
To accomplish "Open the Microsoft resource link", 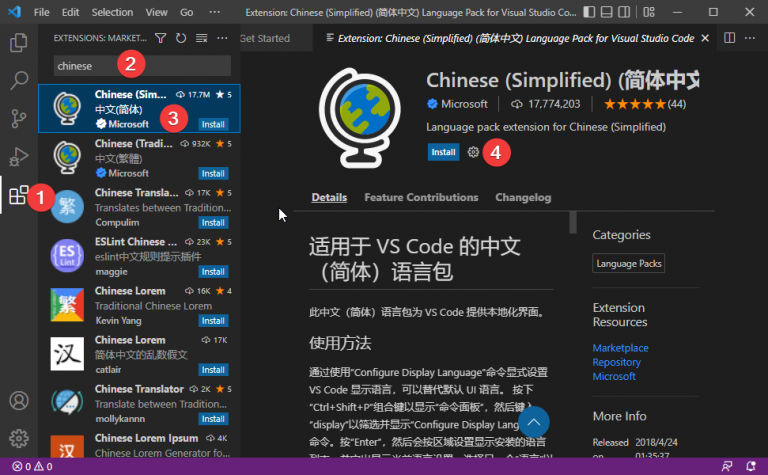I will 614,376.
